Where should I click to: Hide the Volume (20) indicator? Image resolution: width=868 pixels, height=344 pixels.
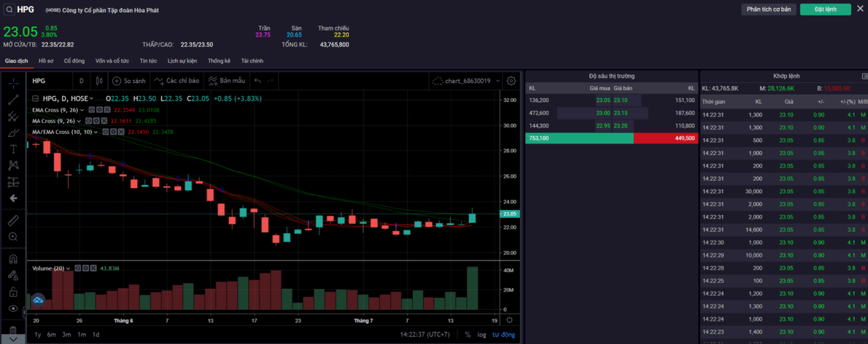pos(78,268)
